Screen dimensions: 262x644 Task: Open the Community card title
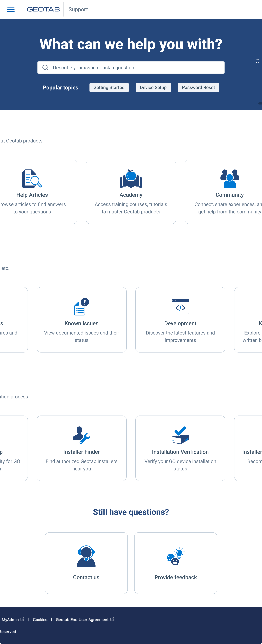click(230, 195)
